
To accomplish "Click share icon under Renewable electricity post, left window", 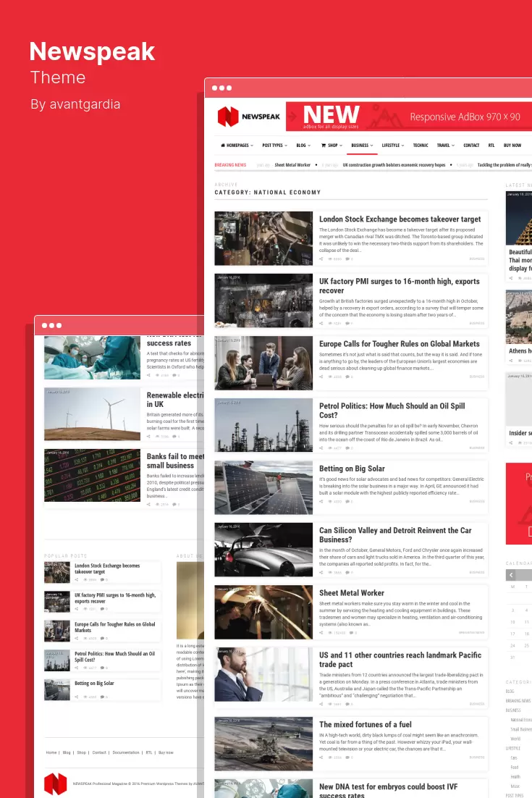I will [x=148, y=436].
